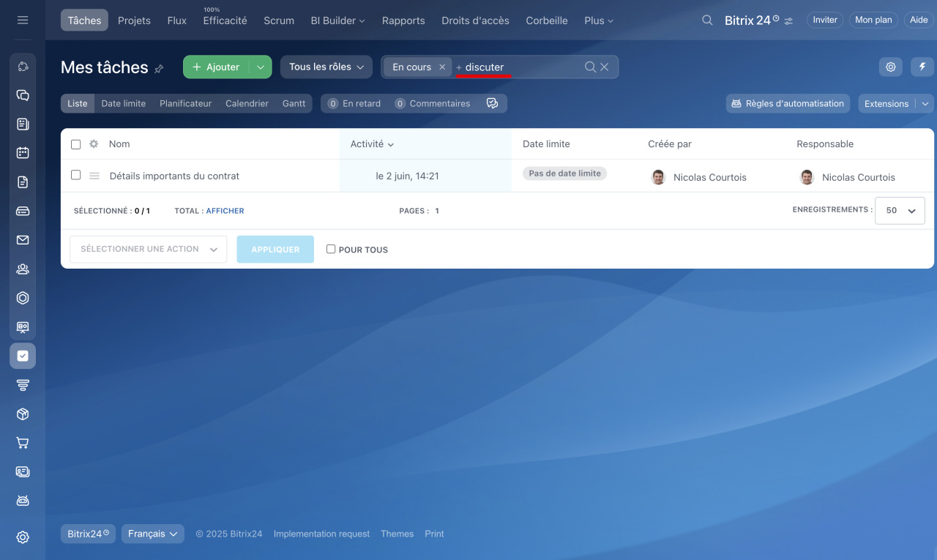Click the lightning bolt button

tap(922, 67)
